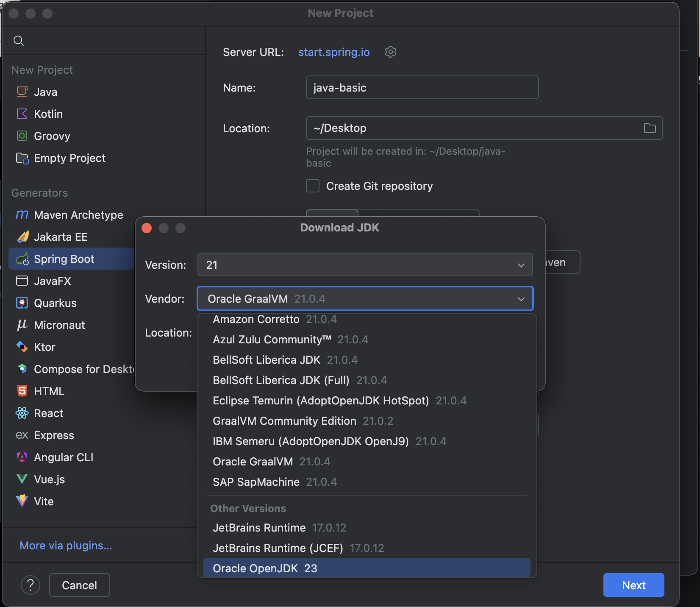The image size is (700, 607).
Task: Click the Ktor generator icon
Action: (x=22, y=347)
